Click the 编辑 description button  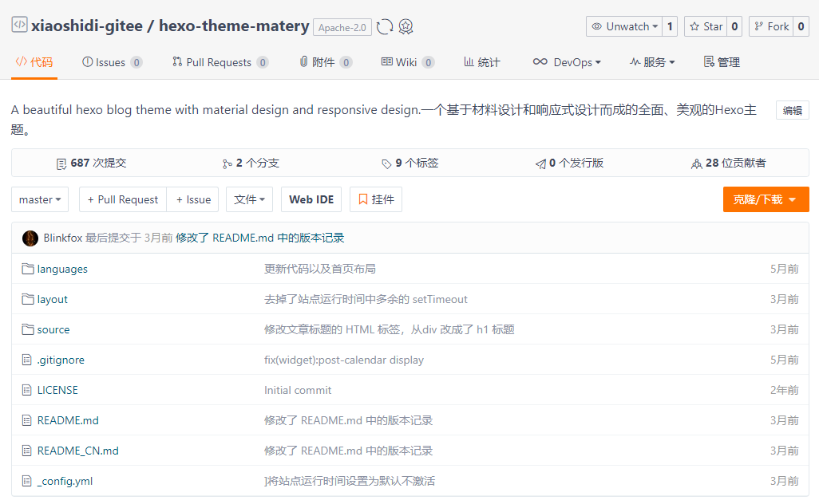pos(793,110)
